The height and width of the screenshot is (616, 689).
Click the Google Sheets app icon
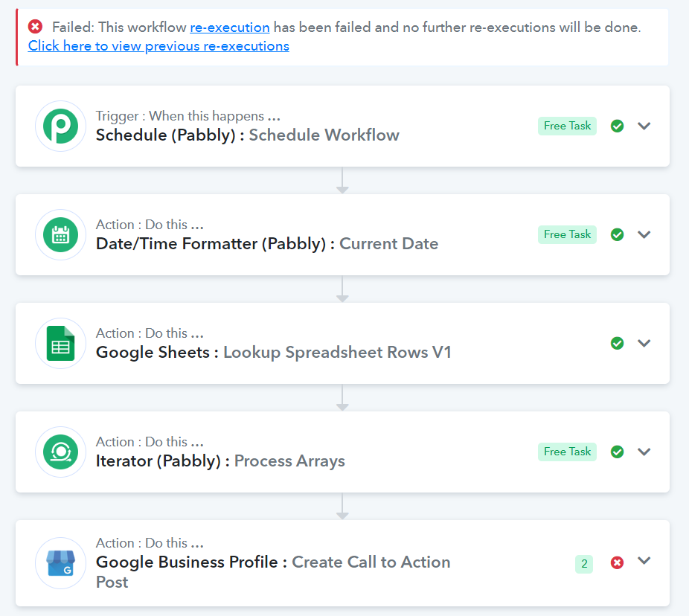point(60,343)
